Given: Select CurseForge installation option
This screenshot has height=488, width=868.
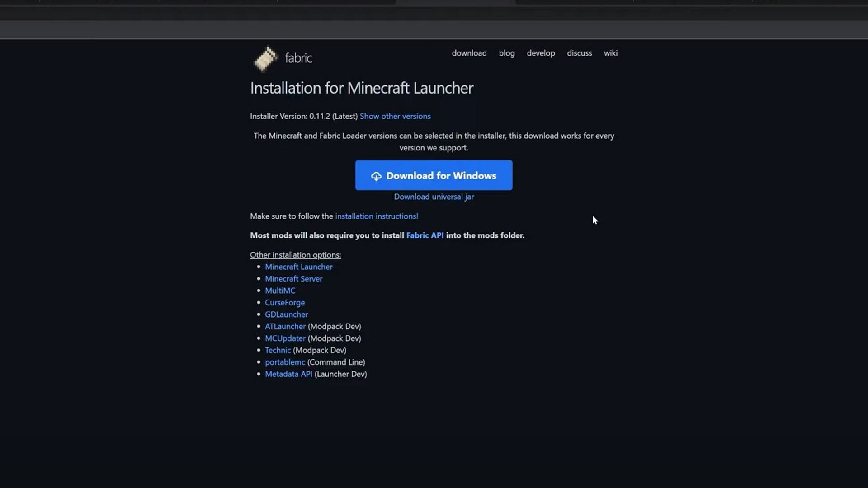Looking at the screenshot, I should [285, 302].
